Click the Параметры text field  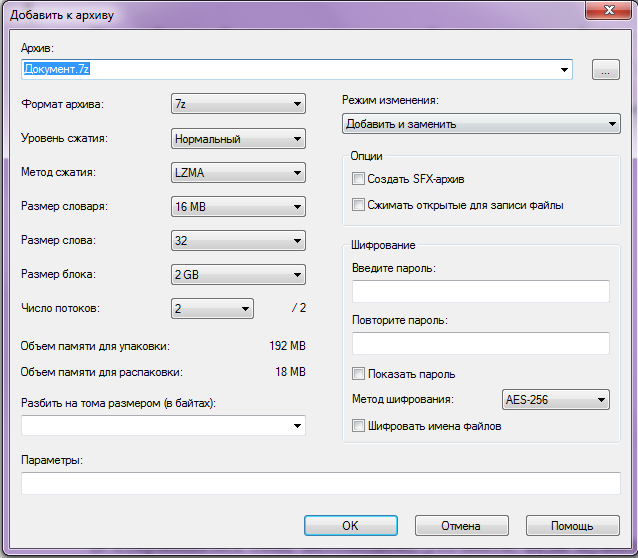[321, 483]
